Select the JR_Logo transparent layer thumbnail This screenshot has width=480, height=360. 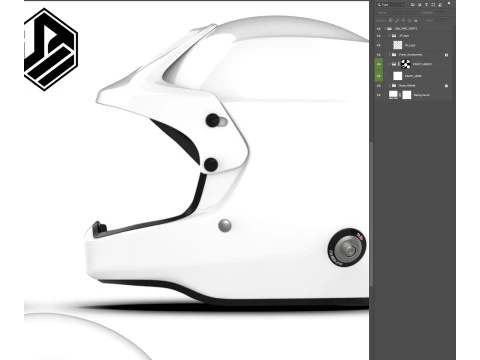(398, 45)
